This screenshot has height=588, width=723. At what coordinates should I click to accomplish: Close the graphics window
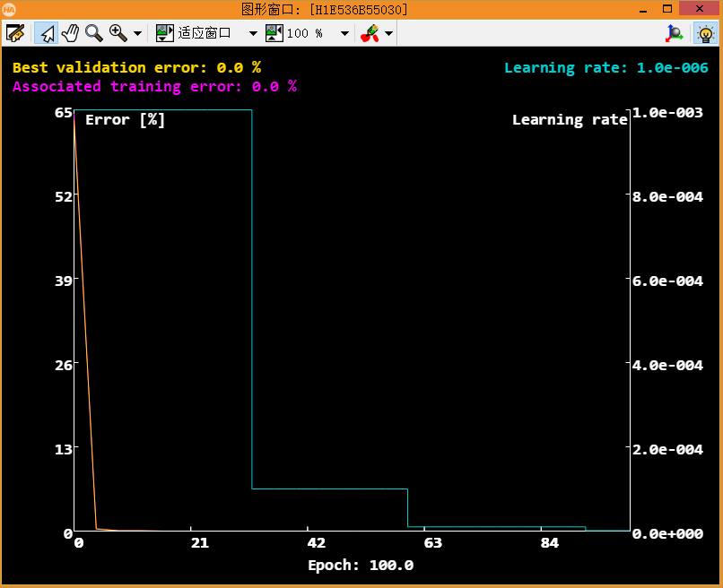pyautogui.click(x=700, y=8)
